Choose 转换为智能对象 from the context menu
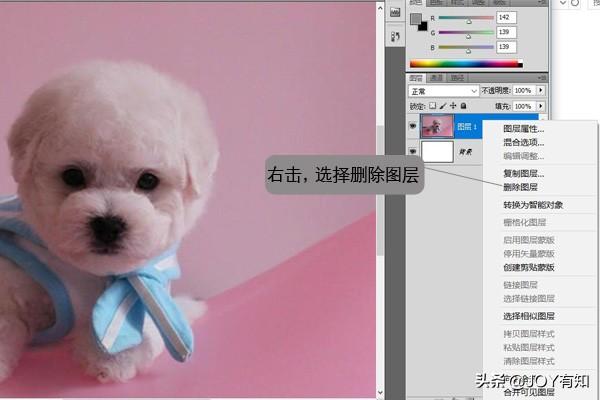Image resolution: width=600 pixels, height=400 pixels. click(533, 205)
